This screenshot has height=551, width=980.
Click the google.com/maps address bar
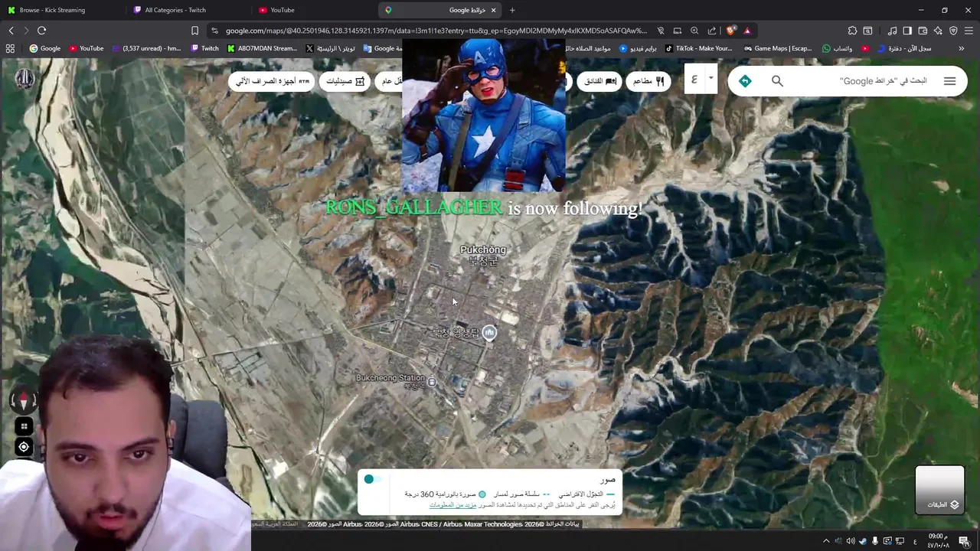click(436, 31)
